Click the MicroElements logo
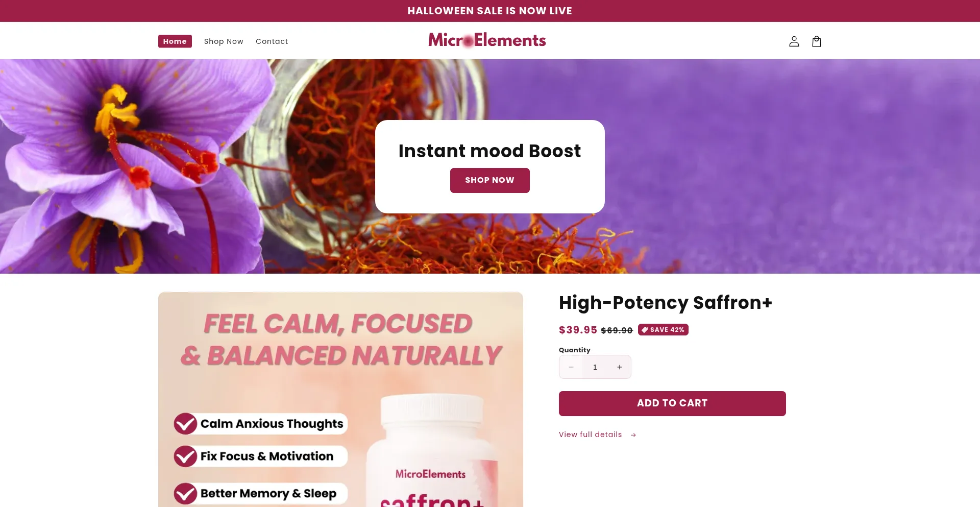This screenshot has height=507, width=980. [x=487, y=40]
